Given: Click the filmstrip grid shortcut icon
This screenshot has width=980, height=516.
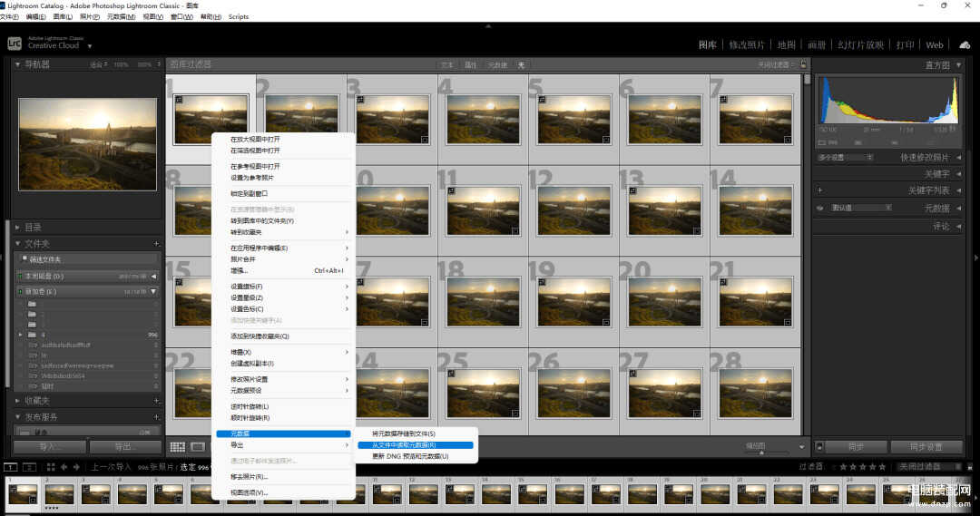Looking at the screenshot, I should coord(51,467).
